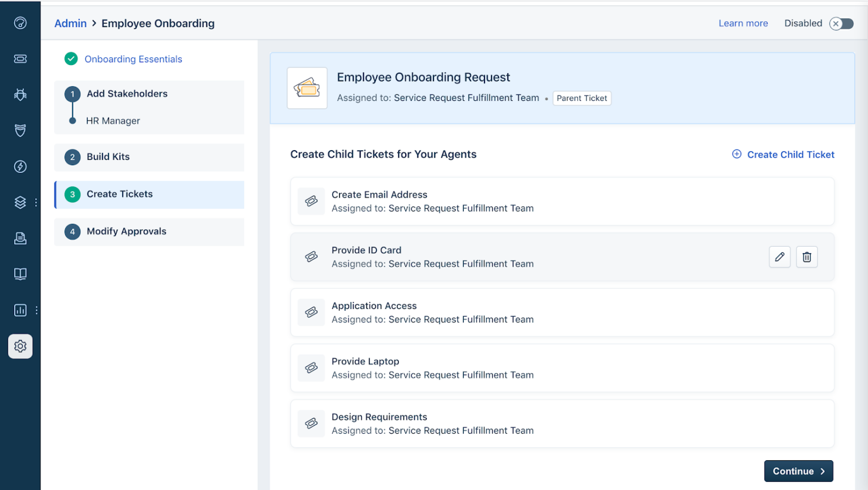Open the Learn more link
Viewport: 868px width, 490px height.
[x=743, y=23]
